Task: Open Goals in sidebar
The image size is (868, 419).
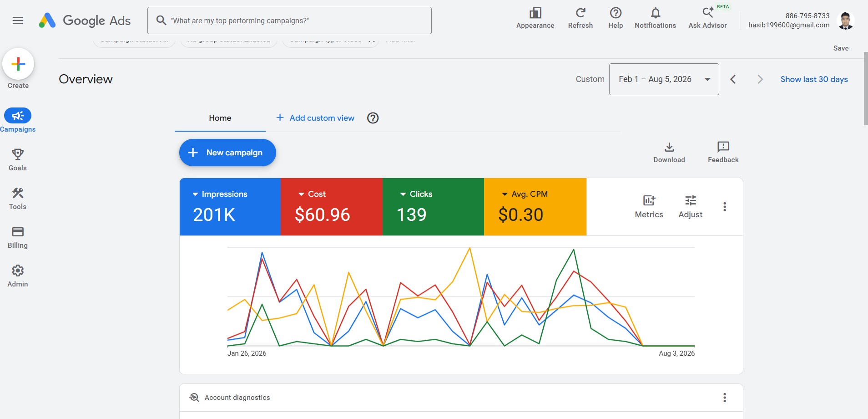Action: (18, 160)
